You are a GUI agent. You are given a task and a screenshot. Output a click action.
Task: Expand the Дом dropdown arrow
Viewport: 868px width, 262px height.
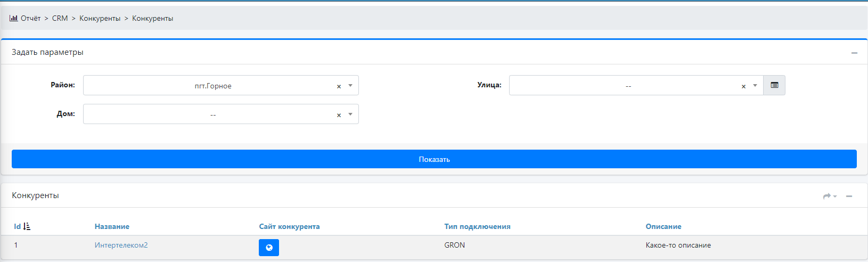350,114
